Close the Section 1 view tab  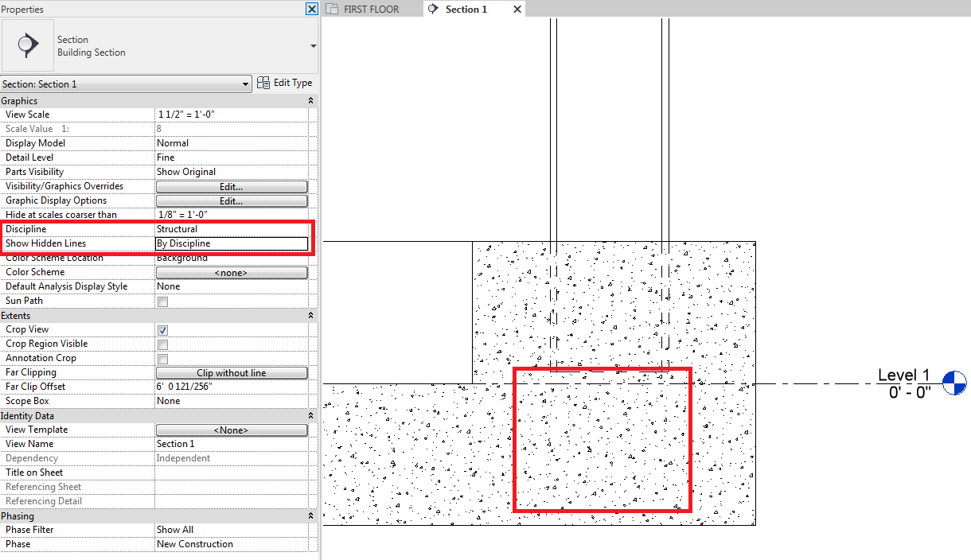(x=517, y=10)
